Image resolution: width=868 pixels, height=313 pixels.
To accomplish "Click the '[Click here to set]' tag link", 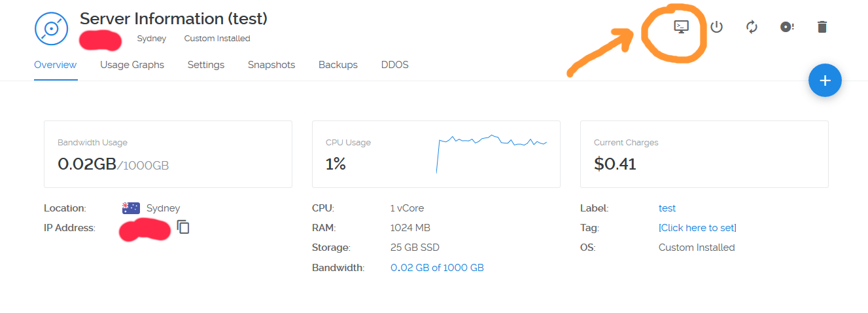I will coord(697,228).
